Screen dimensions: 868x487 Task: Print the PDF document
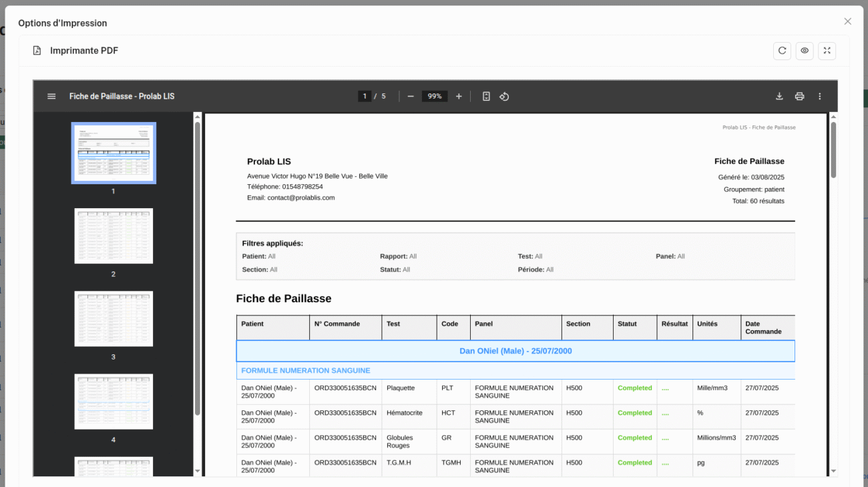[799, 96]
